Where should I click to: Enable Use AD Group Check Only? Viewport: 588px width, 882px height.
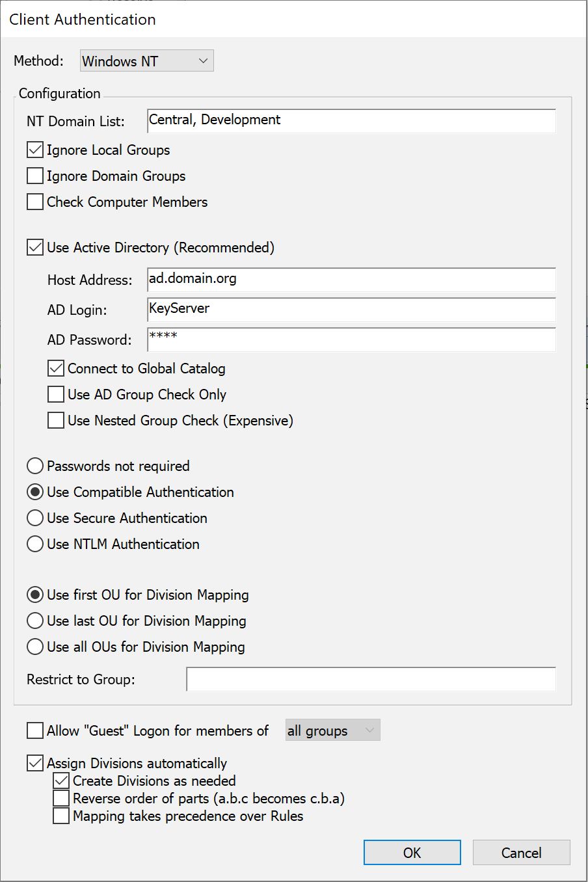(x=56, y=395)
